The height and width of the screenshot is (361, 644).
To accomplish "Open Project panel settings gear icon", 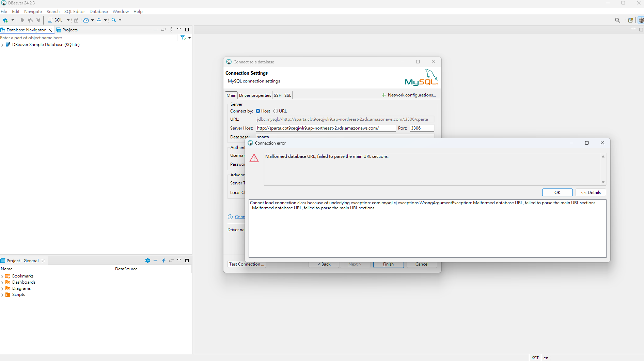I will tap(147, 260).
